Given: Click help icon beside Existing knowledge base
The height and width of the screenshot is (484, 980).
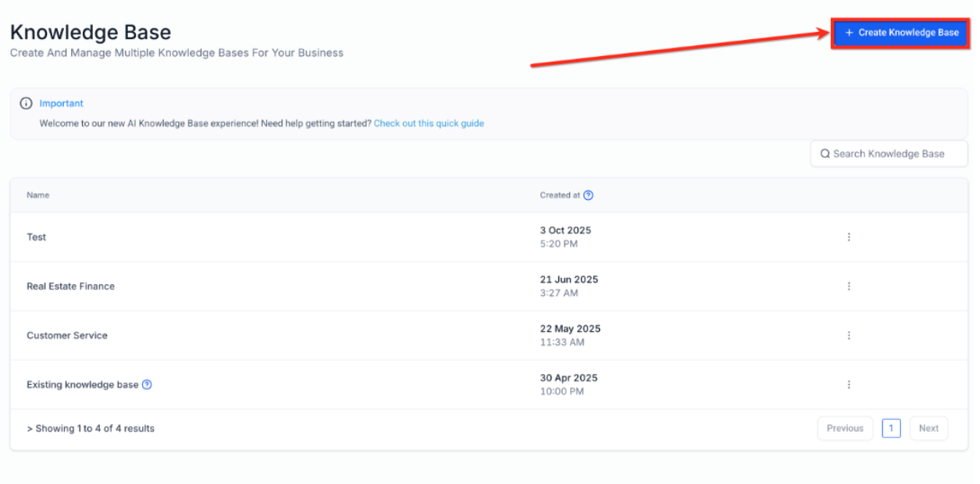Looking at the screenshot, I should coord(147,385).
